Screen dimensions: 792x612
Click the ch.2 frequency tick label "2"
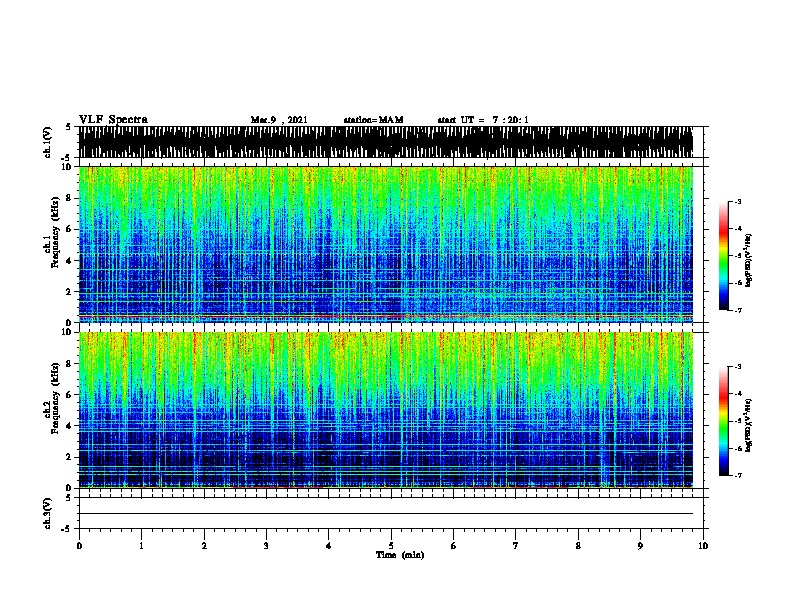[x=69, y=457]
